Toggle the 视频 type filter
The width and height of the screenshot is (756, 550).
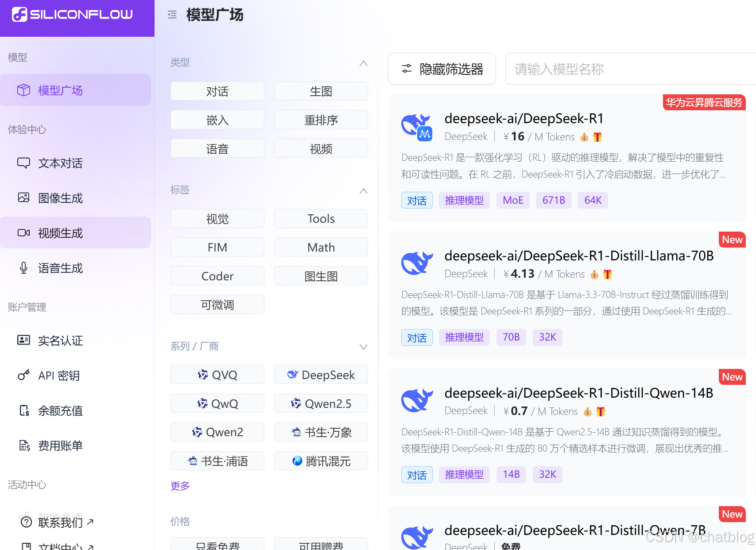point(321,148)
